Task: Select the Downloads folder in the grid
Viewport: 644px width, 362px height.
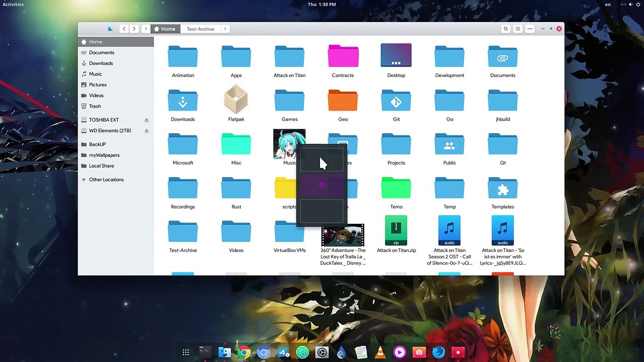Action: [x=183, y=100]
